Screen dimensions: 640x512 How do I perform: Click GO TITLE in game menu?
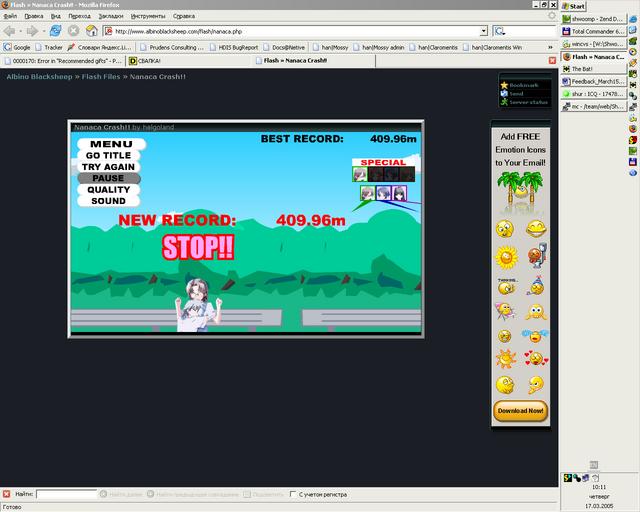pos(108,156)
